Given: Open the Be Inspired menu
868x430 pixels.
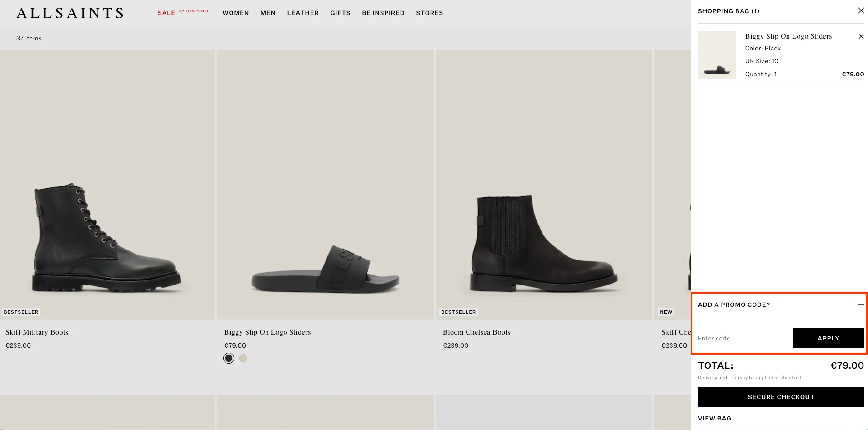Looking at the screenshot, I should [383, 13].
